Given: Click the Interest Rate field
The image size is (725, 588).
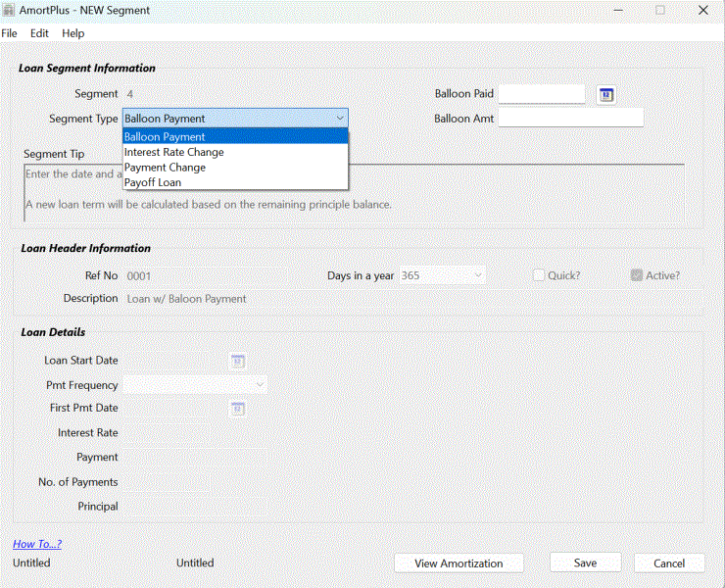Looking at the screenshot, I should click(167, 433).
